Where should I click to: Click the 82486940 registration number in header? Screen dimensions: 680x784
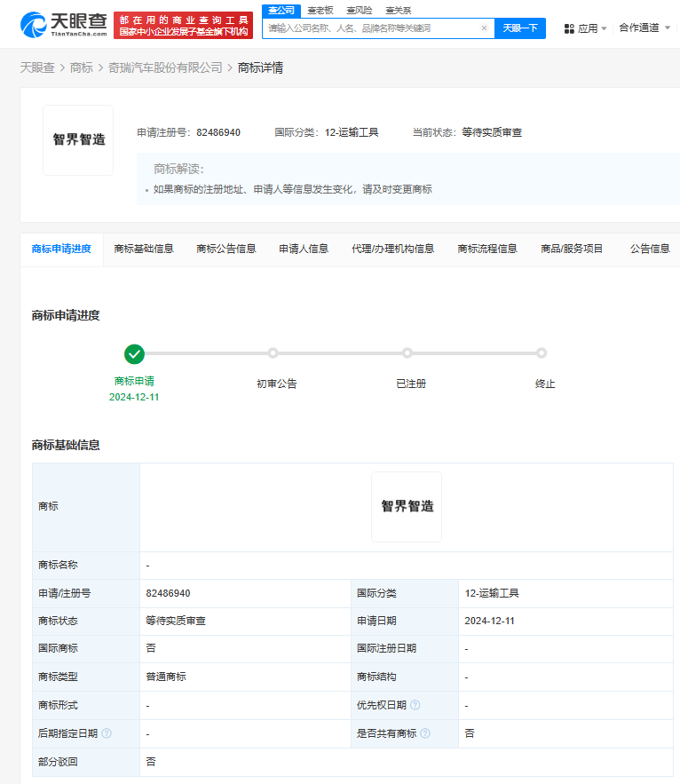tap(218, 132)
